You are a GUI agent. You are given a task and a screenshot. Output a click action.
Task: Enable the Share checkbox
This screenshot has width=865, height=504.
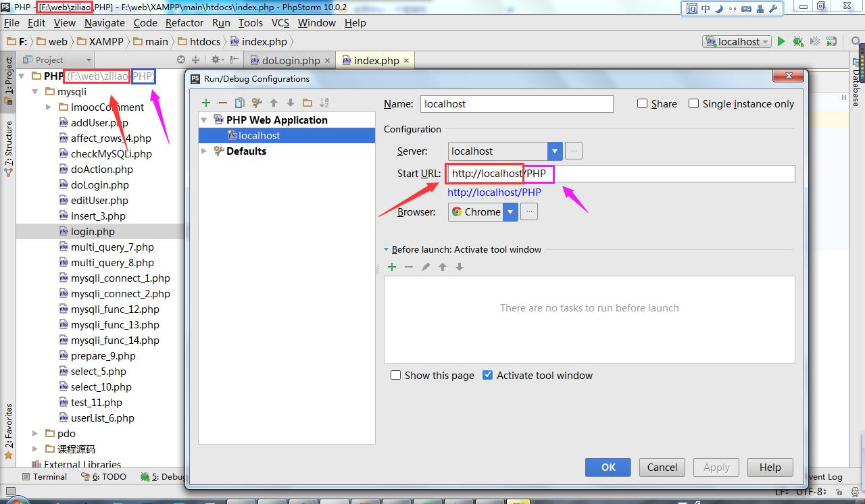(642, 103)
